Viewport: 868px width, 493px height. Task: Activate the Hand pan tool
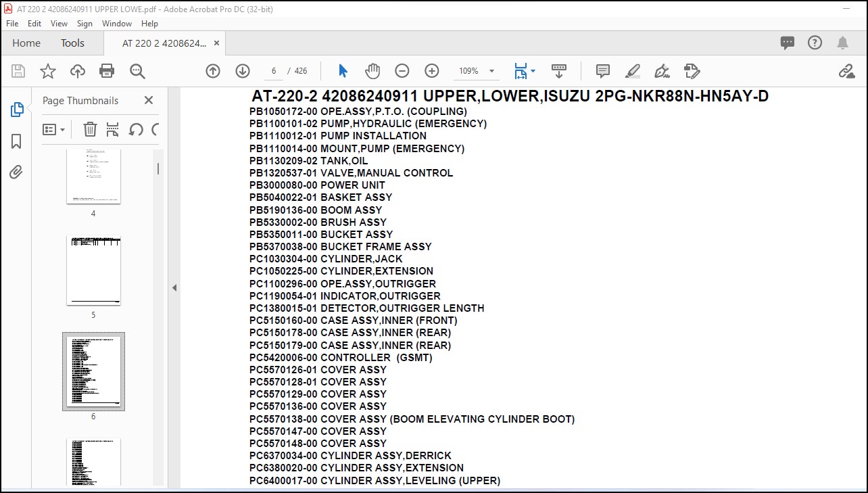[372, 71]
